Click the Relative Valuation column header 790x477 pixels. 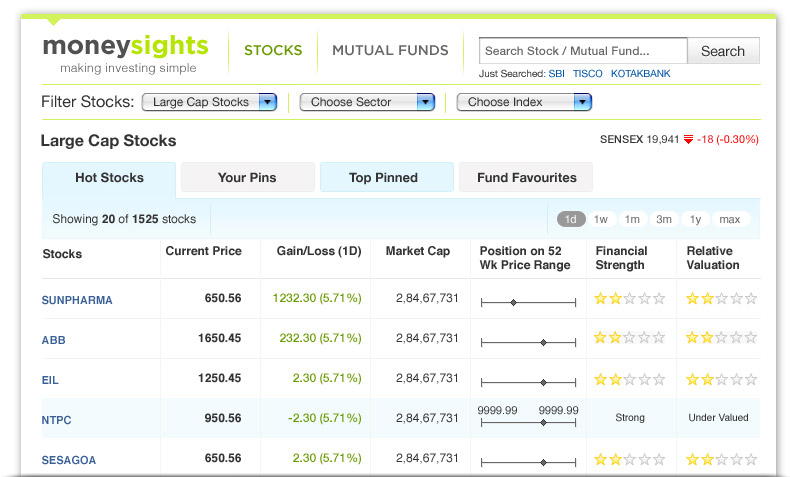[x=713, y=258]
